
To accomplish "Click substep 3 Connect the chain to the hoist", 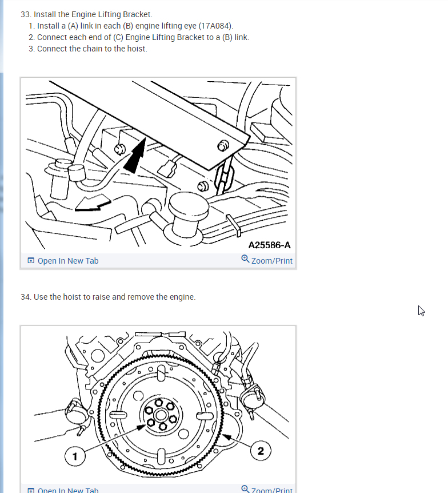I will pos(88,49).
